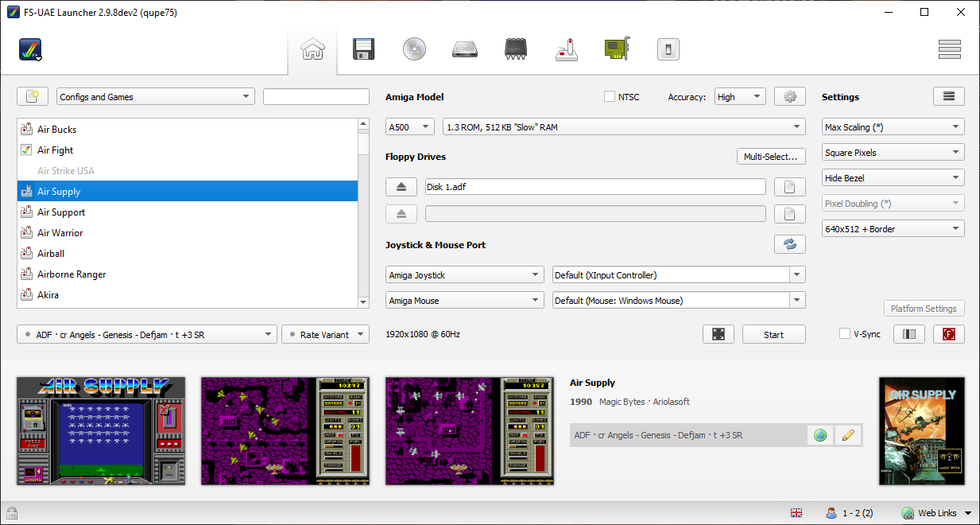Switch to the Home main tab

click(x=313, y=49)
